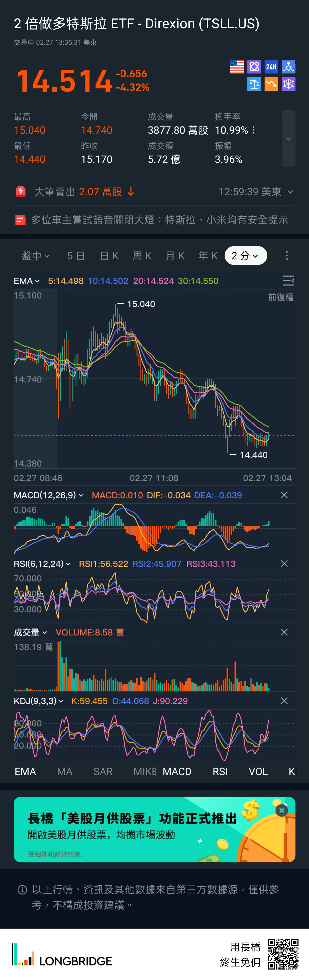Tap three-dot icon beside turnover rate
This screenshot has height=980, width=309.
click(x=254, y=130)
